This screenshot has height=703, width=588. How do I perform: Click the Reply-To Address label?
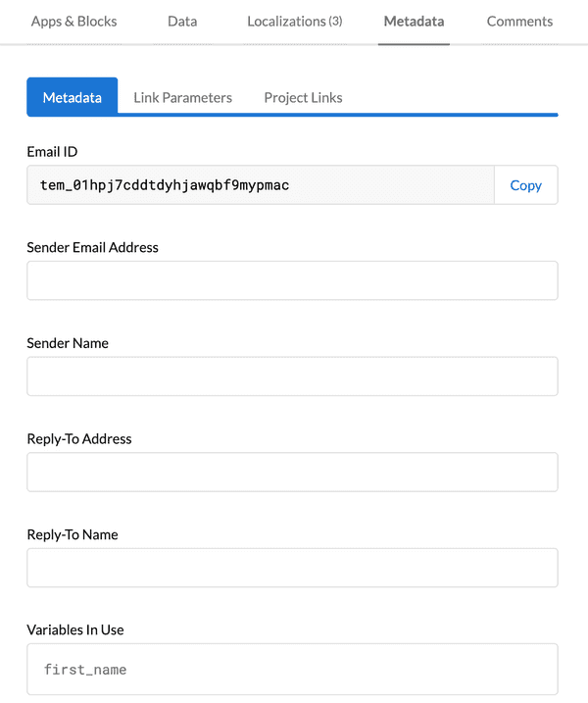[79, 438]
